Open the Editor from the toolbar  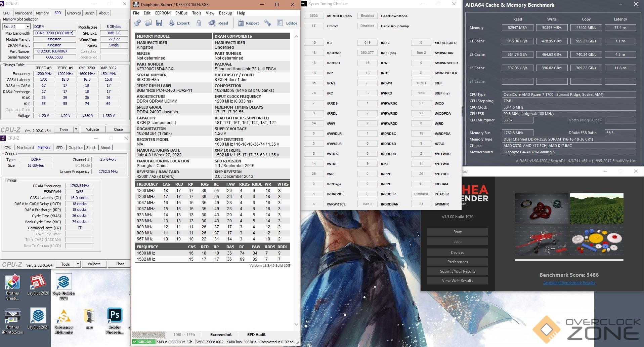pos(287,23)
